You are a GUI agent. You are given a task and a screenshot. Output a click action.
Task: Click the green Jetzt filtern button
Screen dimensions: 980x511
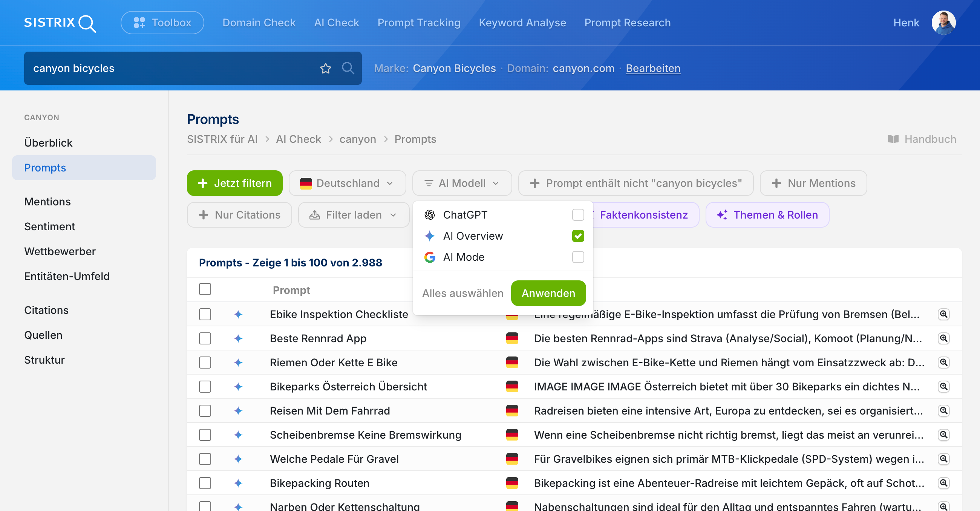pos(234,183)
